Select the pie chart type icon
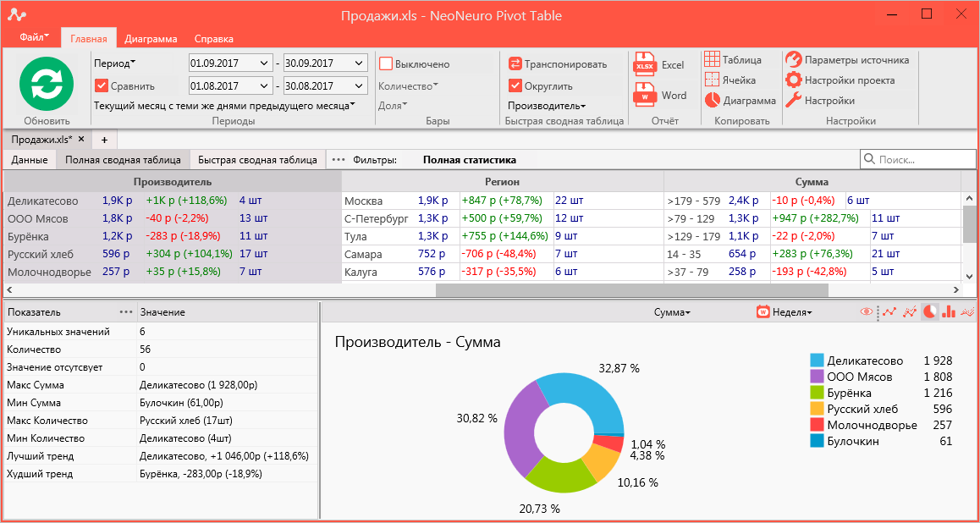Image resolution: width=980 pixels, height=523 pixels. [931, 311]
